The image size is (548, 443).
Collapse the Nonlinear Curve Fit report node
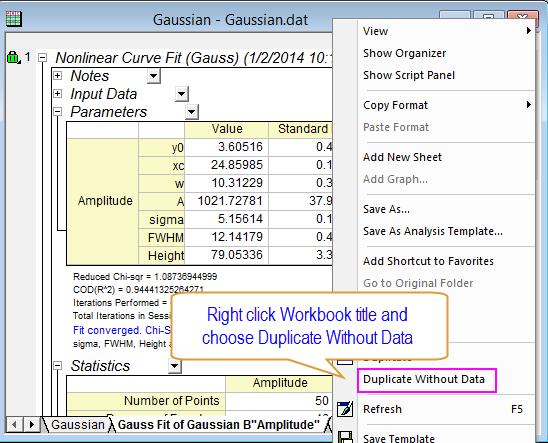[x=43, y=58]
